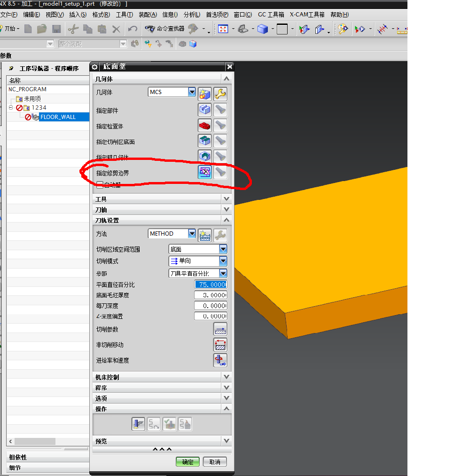469x476 pixels.
Task: Open the 切削参数 cutting parameters dialog
Action: pos(220,329)
